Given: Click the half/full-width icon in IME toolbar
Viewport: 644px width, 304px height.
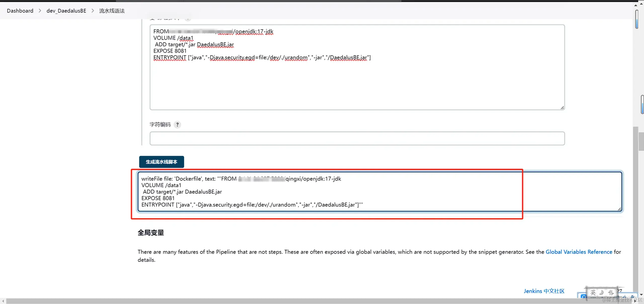Looking at the screenshot, I should point(610,292).
